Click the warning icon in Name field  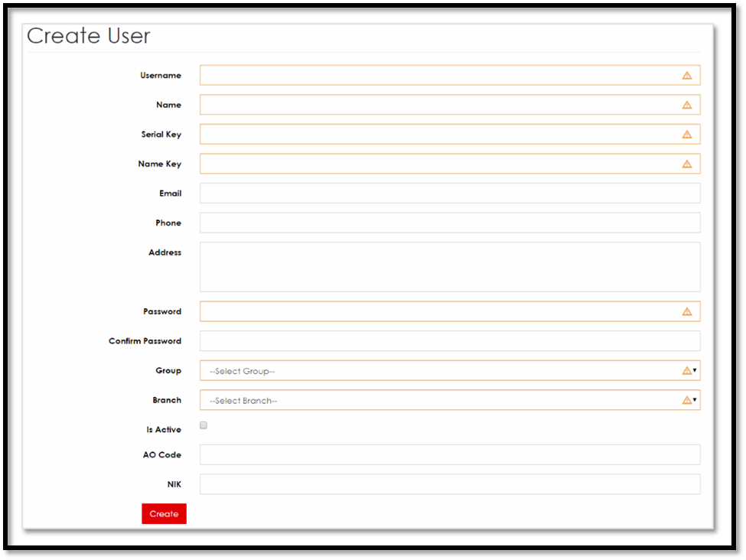point(686,105)
